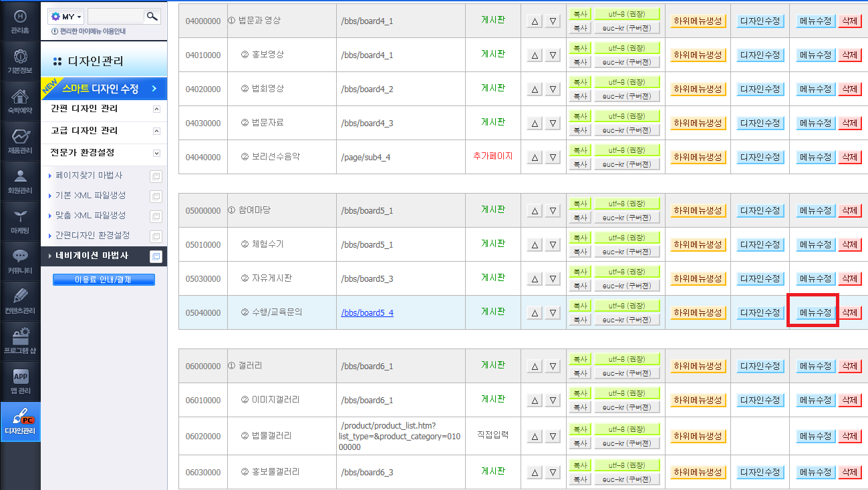The width and height of the screenshot is (868, 490).
Task: Collapse the 간편 디자인 관리 section
Action: (x=157, y=109)
